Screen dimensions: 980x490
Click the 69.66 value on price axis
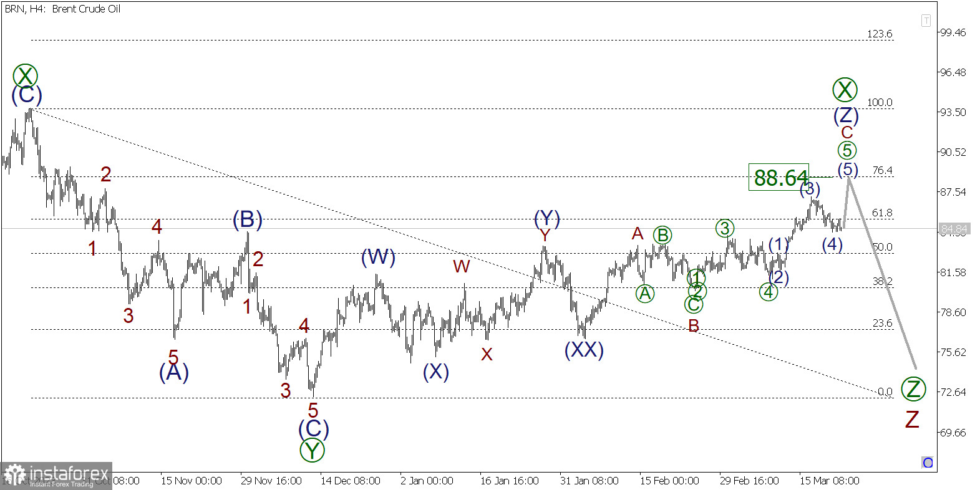[x=953, y=433]
